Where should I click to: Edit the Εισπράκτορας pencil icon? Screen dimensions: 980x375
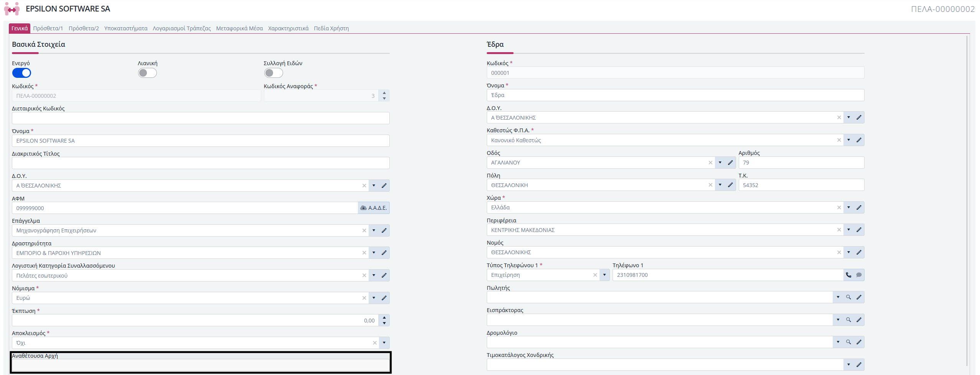859,320
